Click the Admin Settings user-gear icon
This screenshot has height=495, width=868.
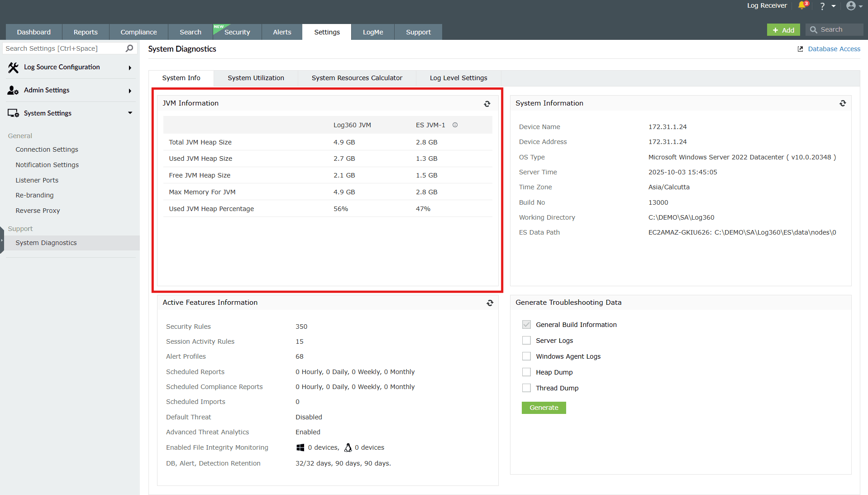tap(13, 91)
